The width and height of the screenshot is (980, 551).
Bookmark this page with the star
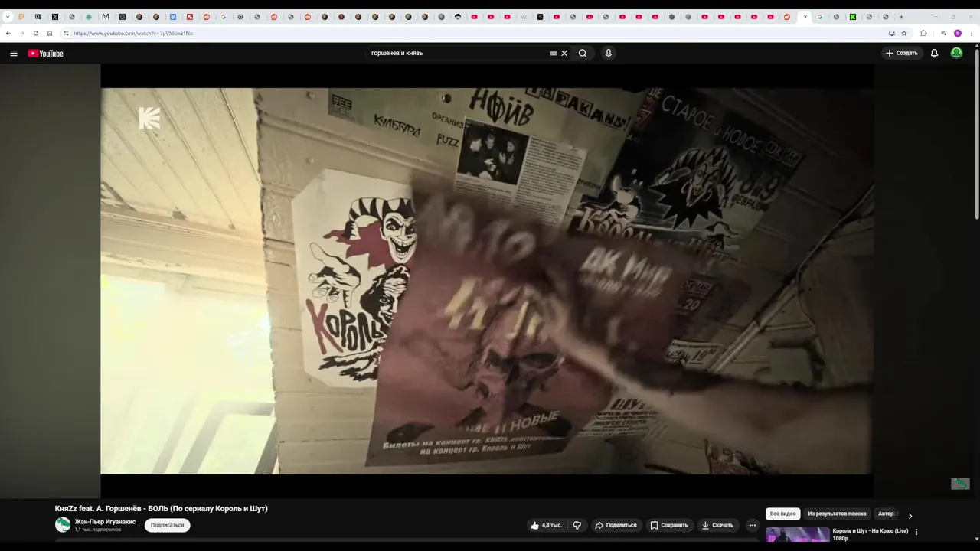click(904, 33)
